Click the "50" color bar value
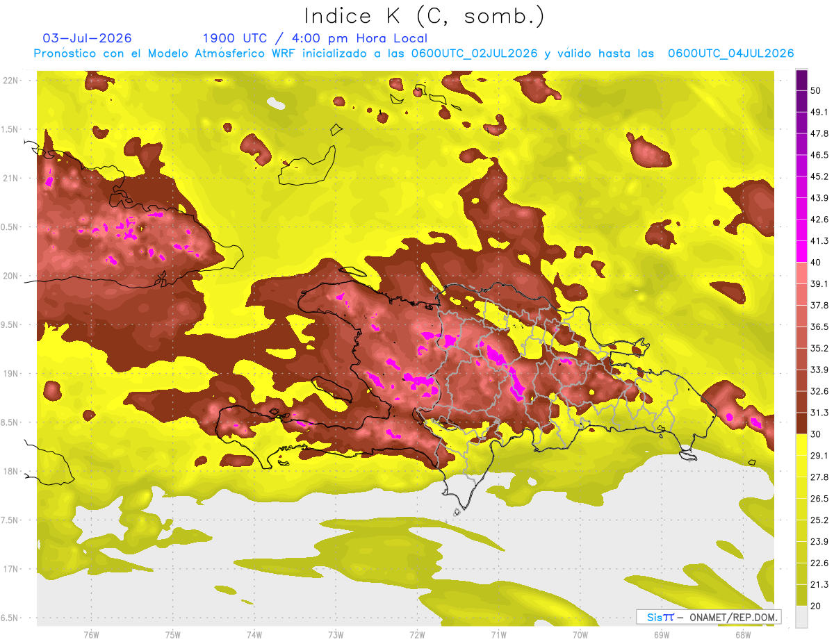 (816, 90)
